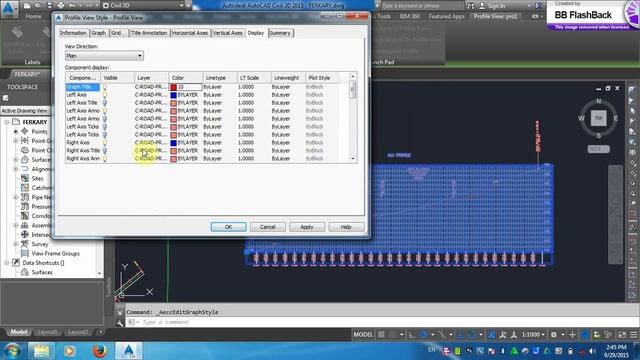Collapse the Data Shortcuts node

point(7,263)
